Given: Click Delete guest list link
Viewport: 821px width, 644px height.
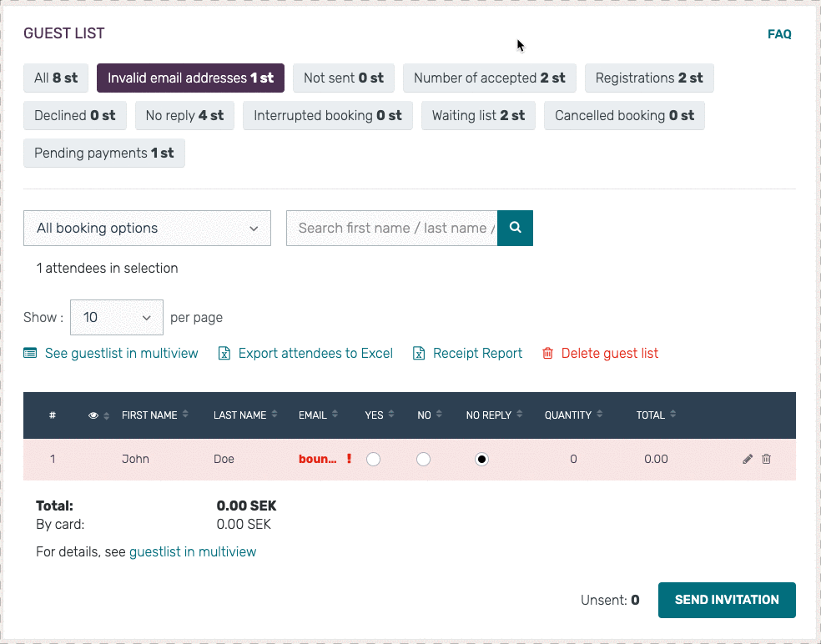Looking at the screenshot, I should pyautogui.click(x=610, y=354).
